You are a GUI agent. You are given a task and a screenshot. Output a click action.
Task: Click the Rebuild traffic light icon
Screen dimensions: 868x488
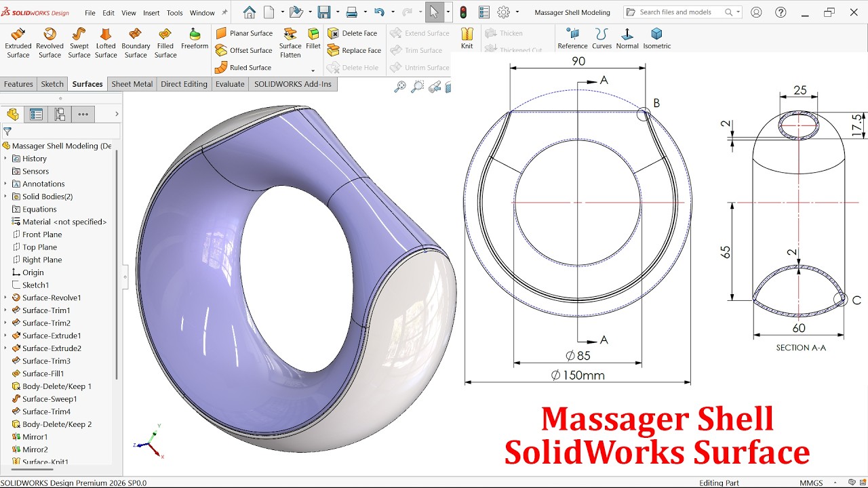464,12
